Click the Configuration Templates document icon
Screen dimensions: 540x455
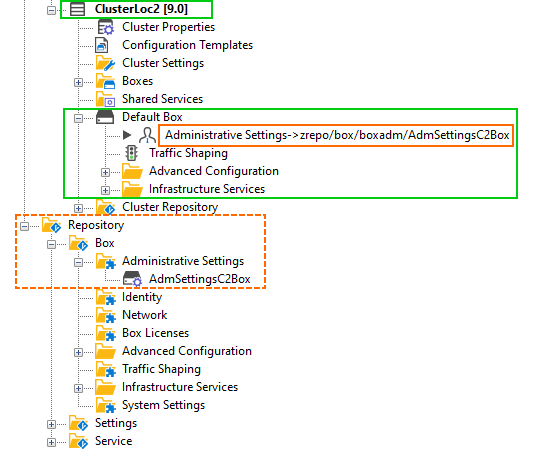[102, 45]
